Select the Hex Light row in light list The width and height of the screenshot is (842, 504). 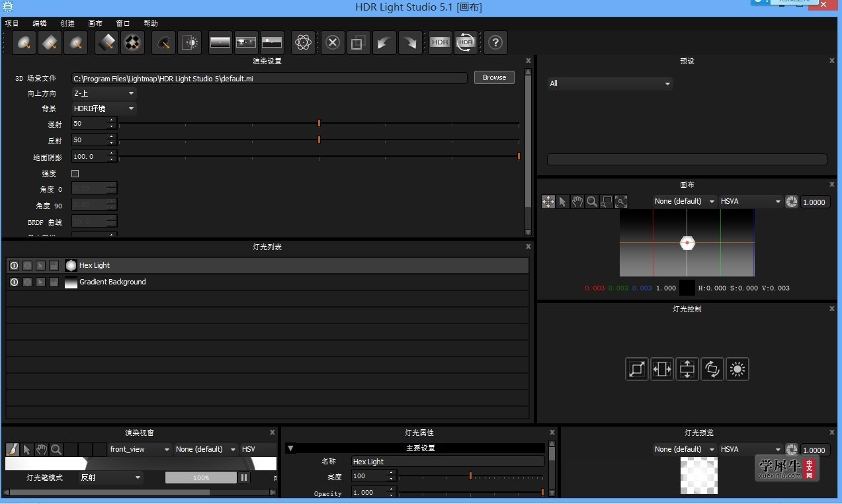(268, 266)
